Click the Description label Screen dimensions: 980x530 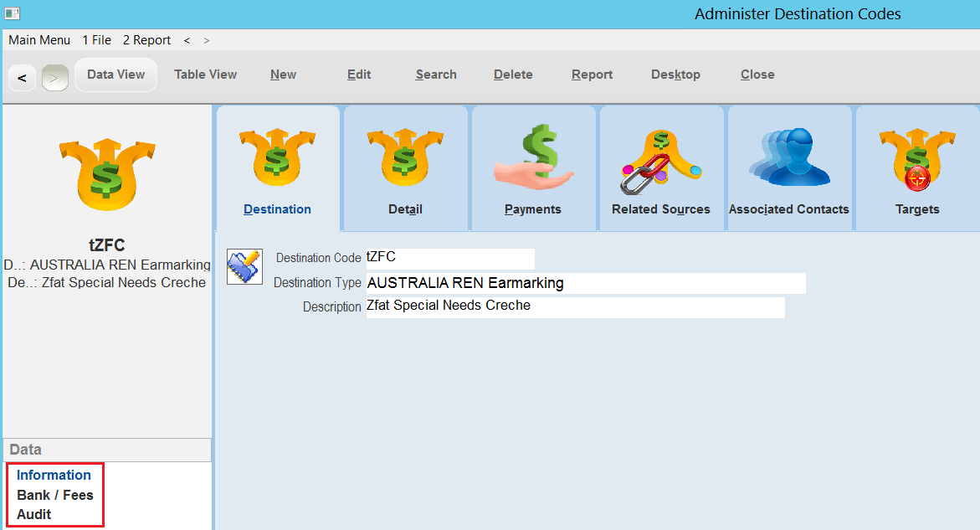click(332, 307)
